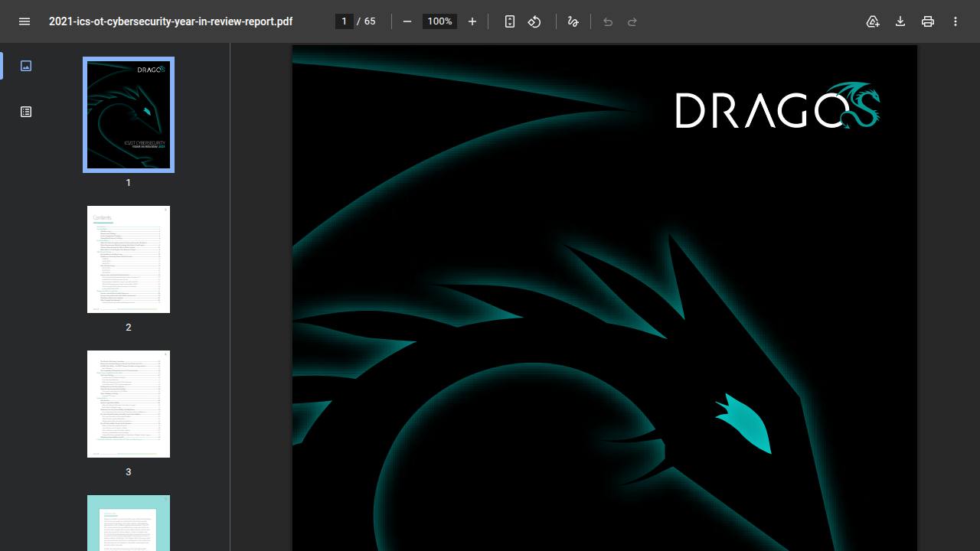The width and height of the screenshot is (980, 551).
Task: Click the redo arrow icon
Action: pyautogui.click(x=632, y=21)
